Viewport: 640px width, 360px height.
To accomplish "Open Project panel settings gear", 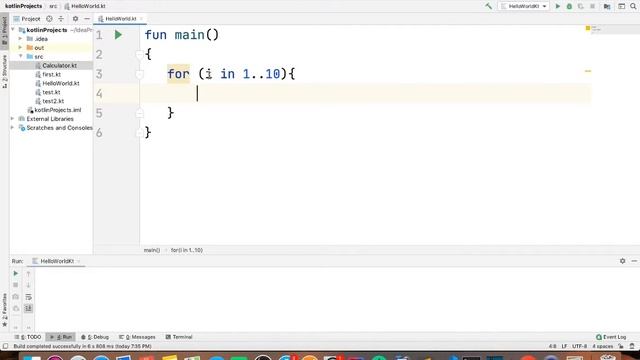I will pos(75,19).
